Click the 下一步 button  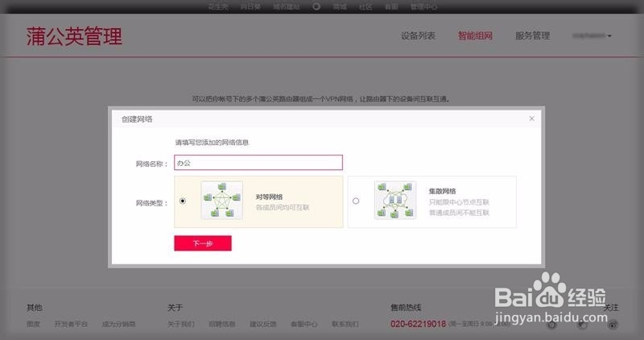point(203,243)
